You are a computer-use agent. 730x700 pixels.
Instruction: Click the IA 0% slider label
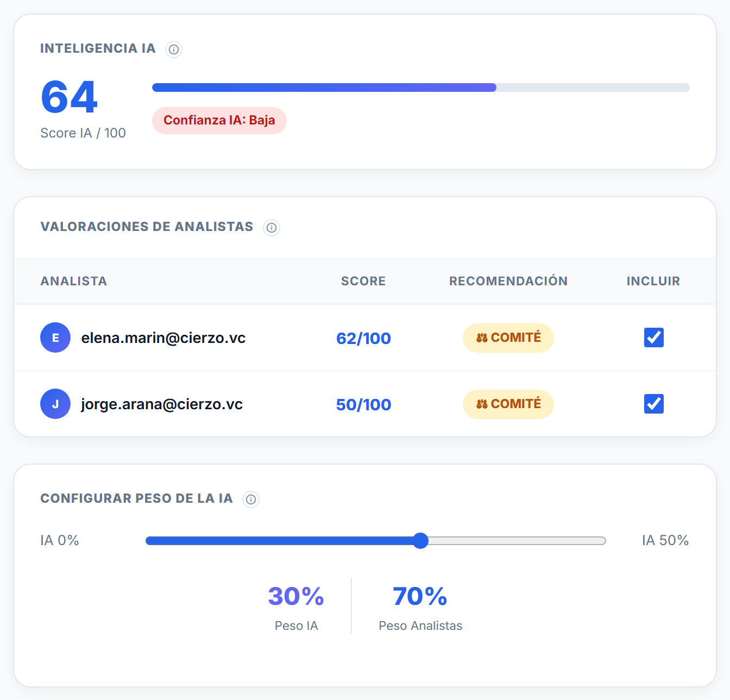pos(60,540)
